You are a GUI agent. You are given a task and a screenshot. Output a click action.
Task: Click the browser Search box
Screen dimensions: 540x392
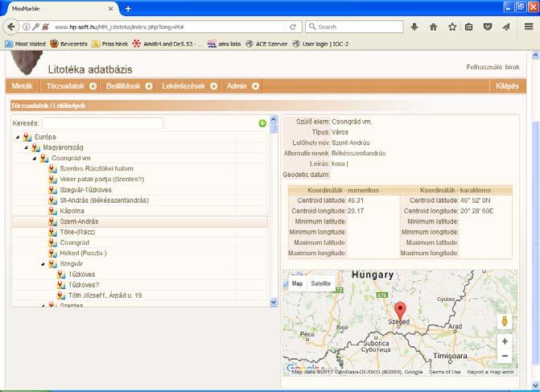(354, 27)
